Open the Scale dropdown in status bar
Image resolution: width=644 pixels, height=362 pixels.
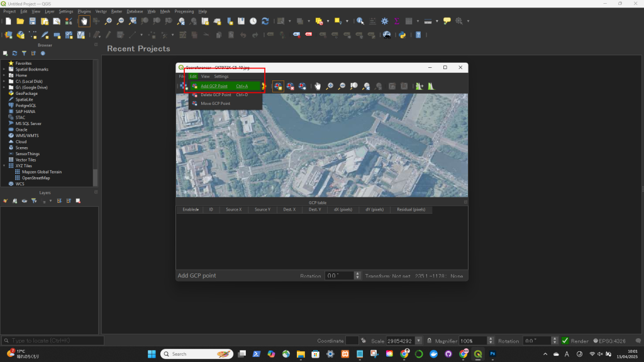[x=419, y=341]
